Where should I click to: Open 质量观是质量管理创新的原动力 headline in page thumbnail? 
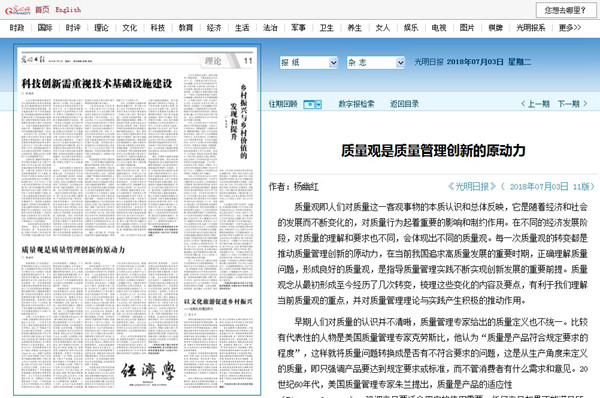73,250
